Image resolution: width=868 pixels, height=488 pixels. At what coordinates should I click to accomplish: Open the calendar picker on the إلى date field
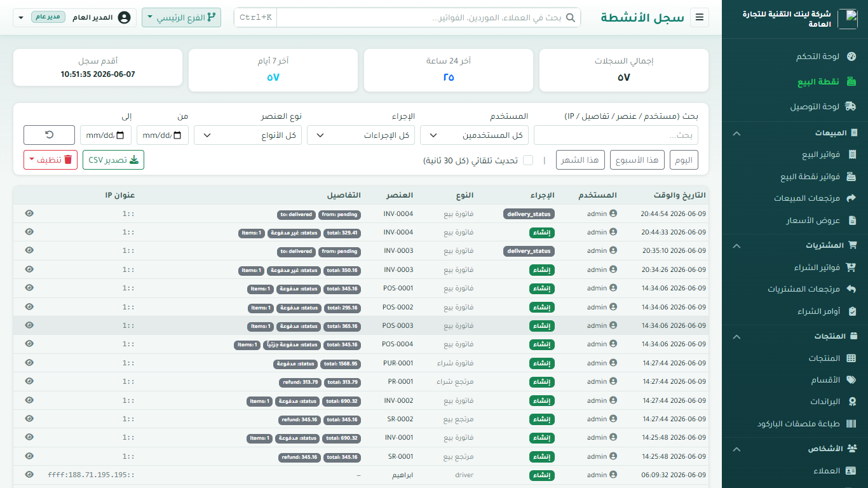[121, 135]
